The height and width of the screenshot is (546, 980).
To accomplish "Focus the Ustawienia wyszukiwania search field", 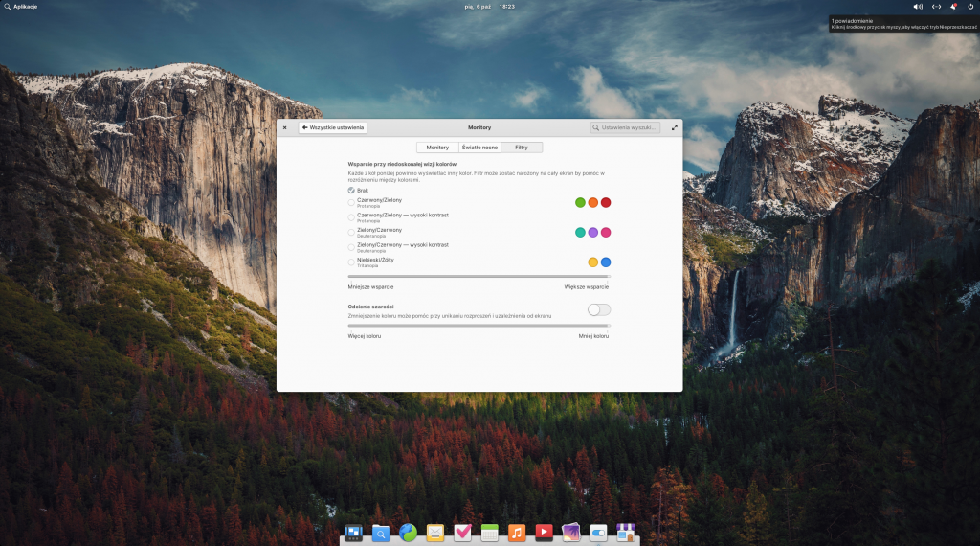I will [x=625, y=127].
